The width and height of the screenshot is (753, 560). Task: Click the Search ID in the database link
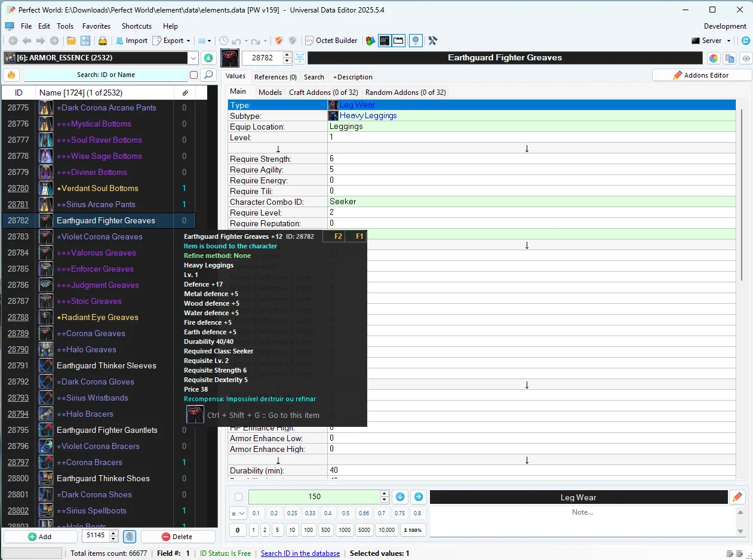point(300,553)
